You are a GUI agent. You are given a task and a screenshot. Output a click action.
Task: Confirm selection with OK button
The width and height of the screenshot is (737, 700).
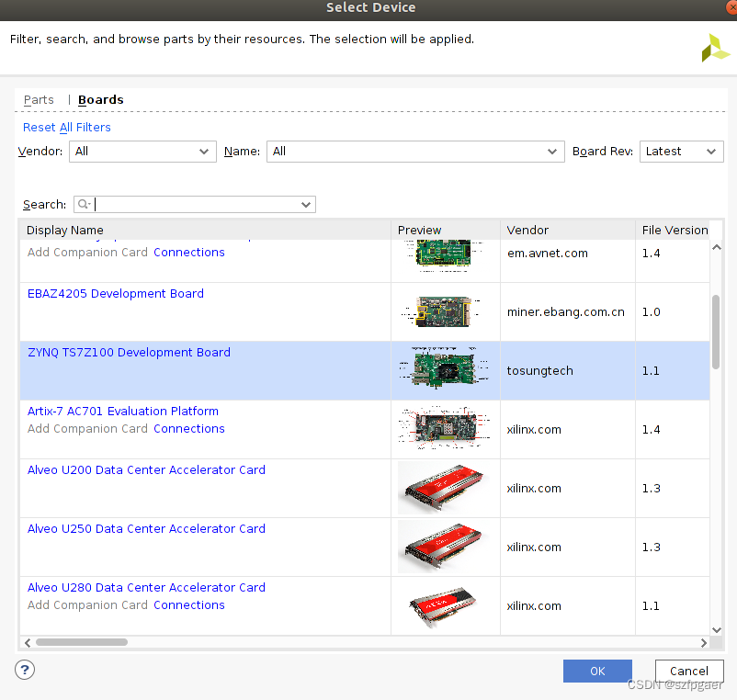597,671
